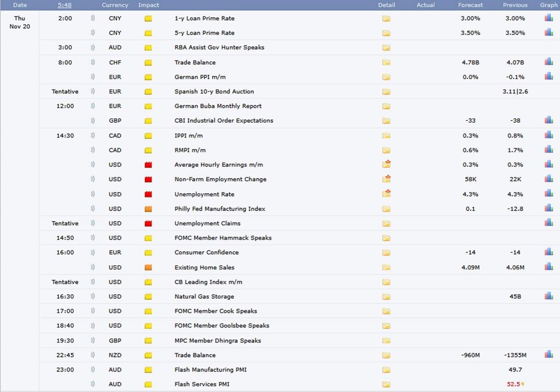Toggle alert speaker for Philly Fed Manufacturing Index

(93, 209)
